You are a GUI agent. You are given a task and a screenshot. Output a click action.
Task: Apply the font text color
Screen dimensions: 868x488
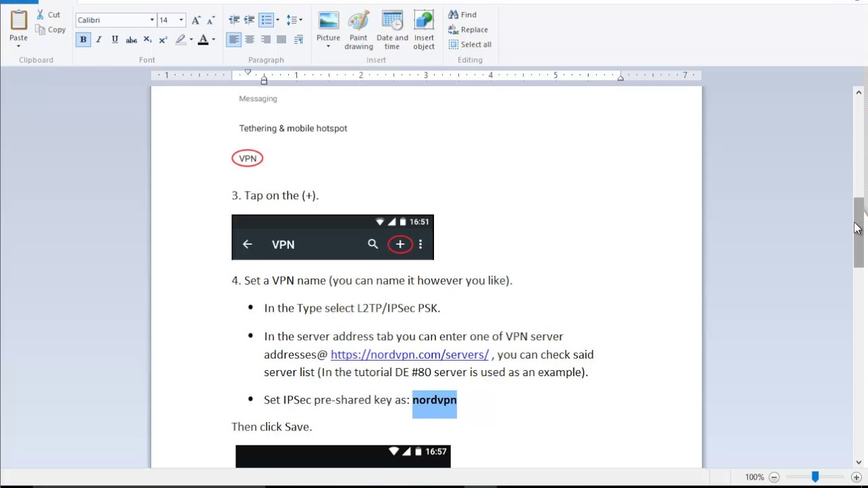click(x=203, y=40)
